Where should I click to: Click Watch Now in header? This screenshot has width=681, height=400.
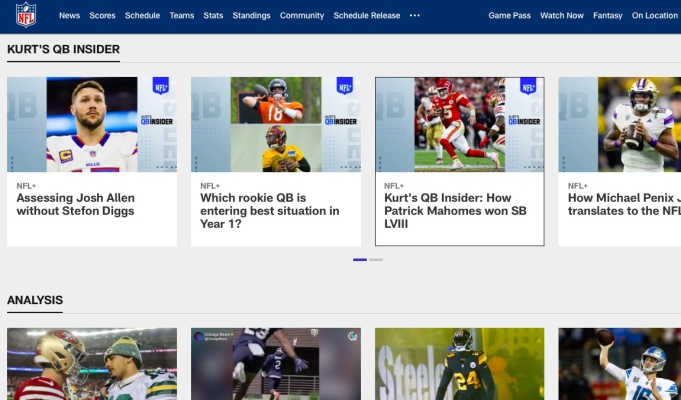[562, 16]
